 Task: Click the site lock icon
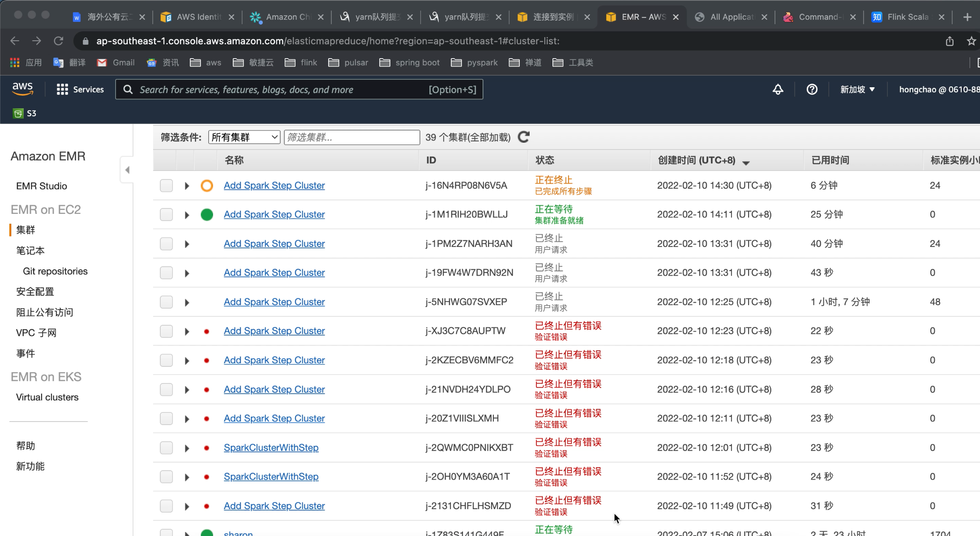tap(86, 41)
